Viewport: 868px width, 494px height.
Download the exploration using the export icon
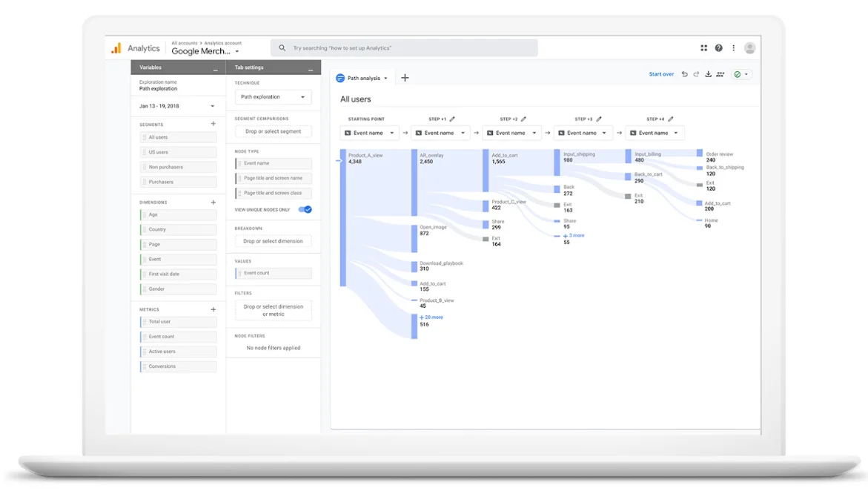click(708, 74)
